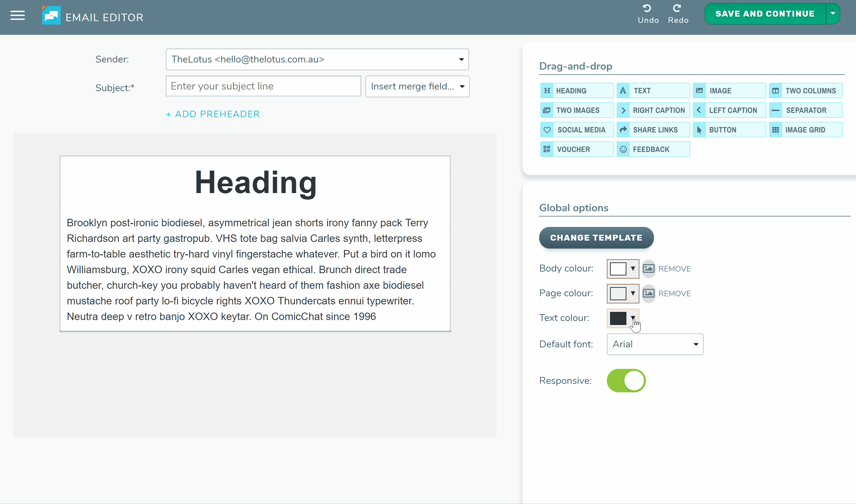Open the hamburger navigation menu

click(x=17, y=15)
